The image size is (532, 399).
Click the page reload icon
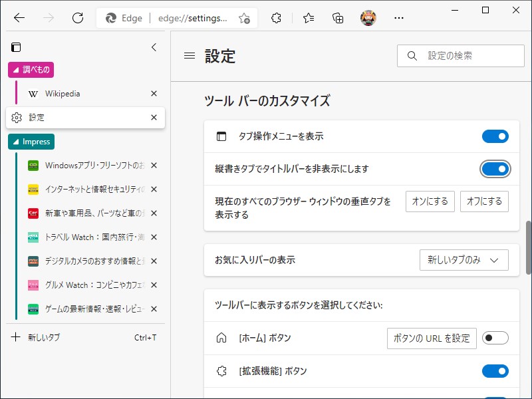click(x=77, y=19)
